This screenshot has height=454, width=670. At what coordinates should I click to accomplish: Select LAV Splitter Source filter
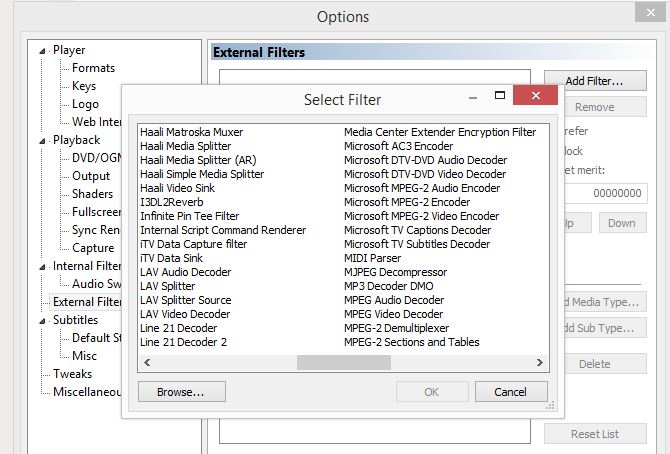pos(185,300)
